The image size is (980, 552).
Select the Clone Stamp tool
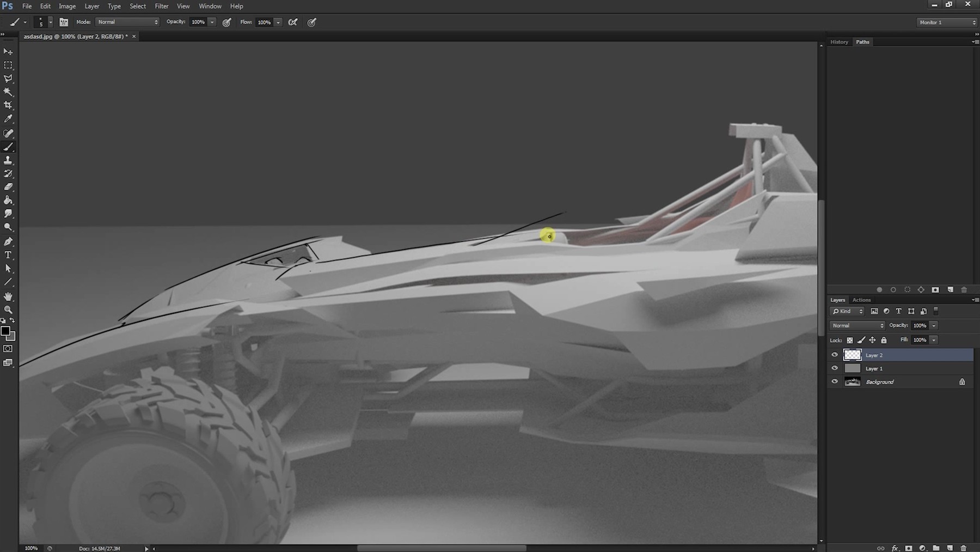[9, 160]
